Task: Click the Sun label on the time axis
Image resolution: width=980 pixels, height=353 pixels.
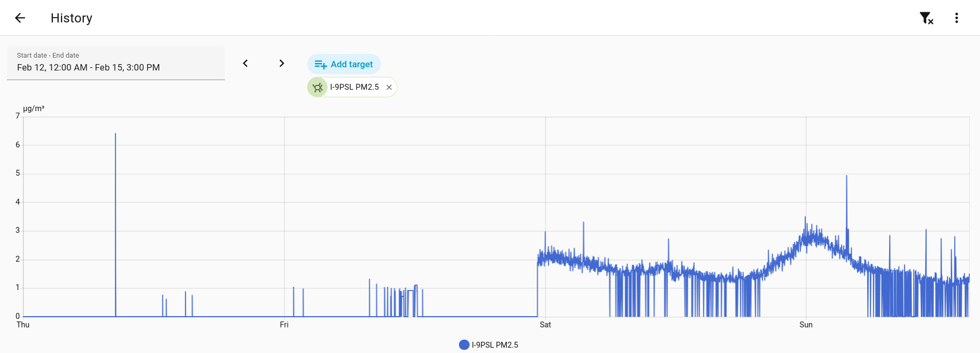Action: click(806, 325)
